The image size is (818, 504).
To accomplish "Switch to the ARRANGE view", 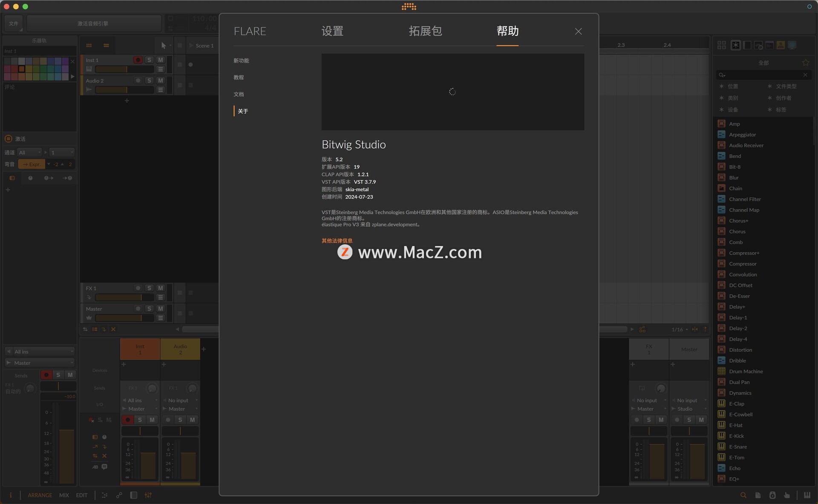I will [x=40, y=495].
